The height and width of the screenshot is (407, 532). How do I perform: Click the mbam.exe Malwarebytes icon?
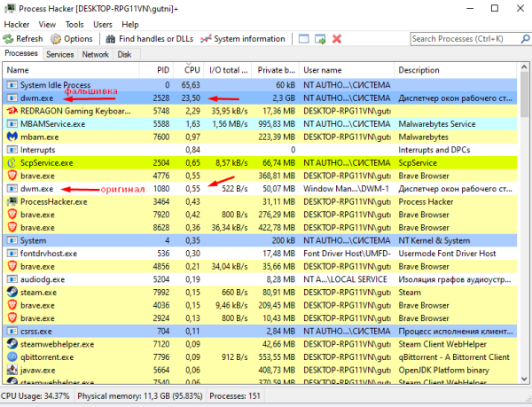coord(12,137)
